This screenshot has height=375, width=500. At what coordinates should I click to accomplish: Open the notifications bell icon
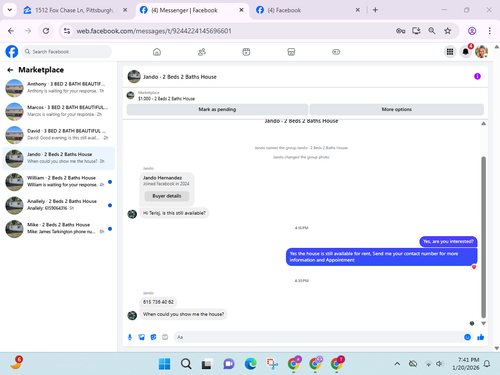(x=466, y=52)
